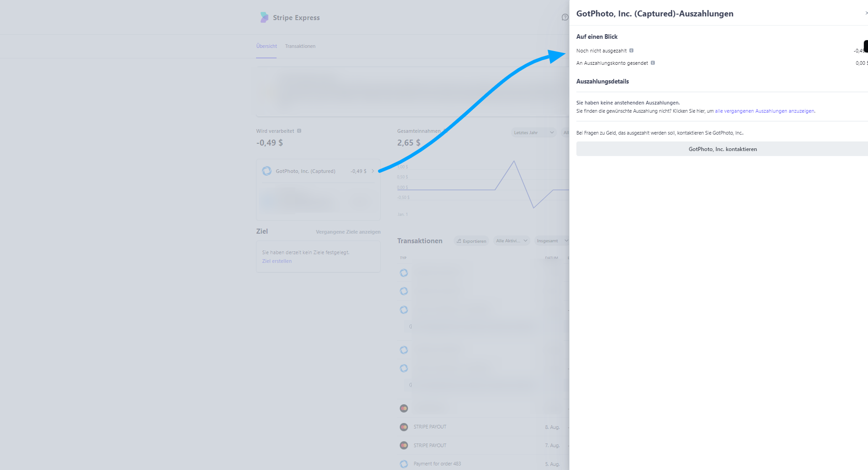Image resolution: width=868 pixels, height=470 pixels.
Task: Click the GotPhoto logo in balance card
Action: pyautogui.click(x=267, y=171)
